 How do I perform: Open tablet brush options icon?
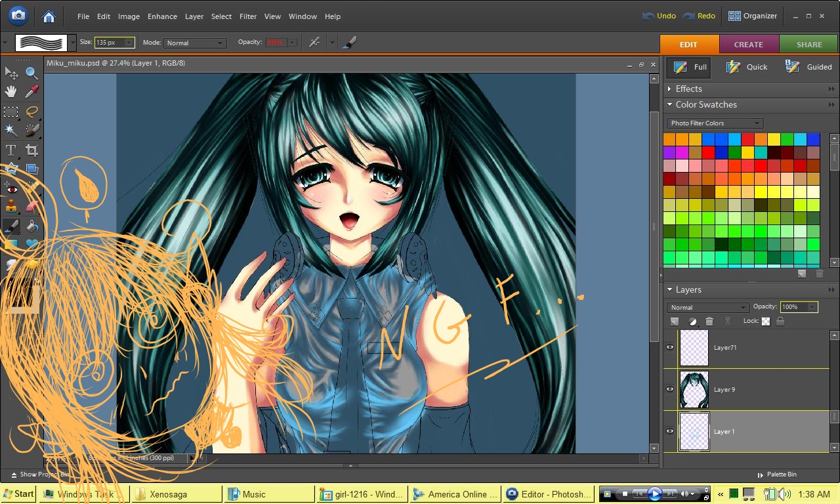(350, 42)
